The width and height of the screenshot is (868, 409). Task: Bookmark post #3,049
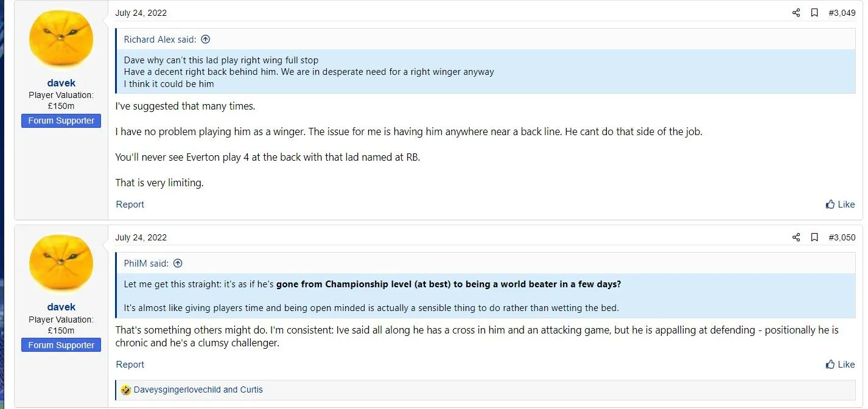click(814, 13)
